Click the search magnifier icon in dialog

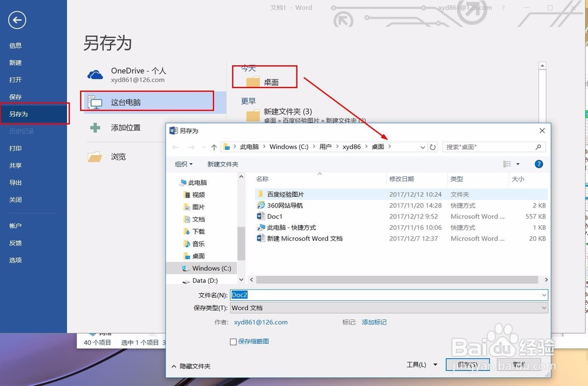click(x=538, y=147)
